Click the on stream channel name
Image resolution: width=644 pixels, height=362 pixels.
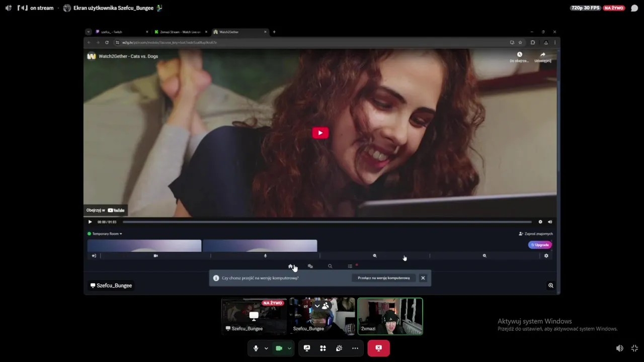[41, 8]
